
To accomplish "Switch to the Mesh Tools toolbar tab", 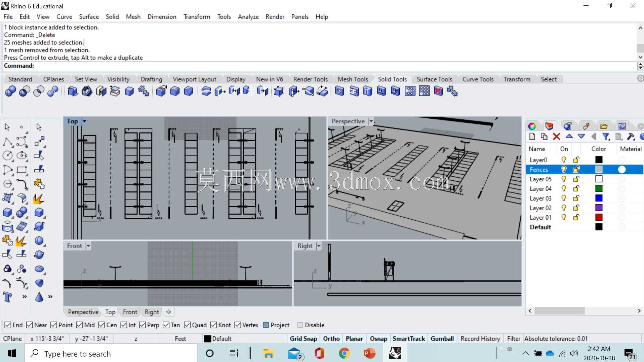I will [x=353, y=79].
